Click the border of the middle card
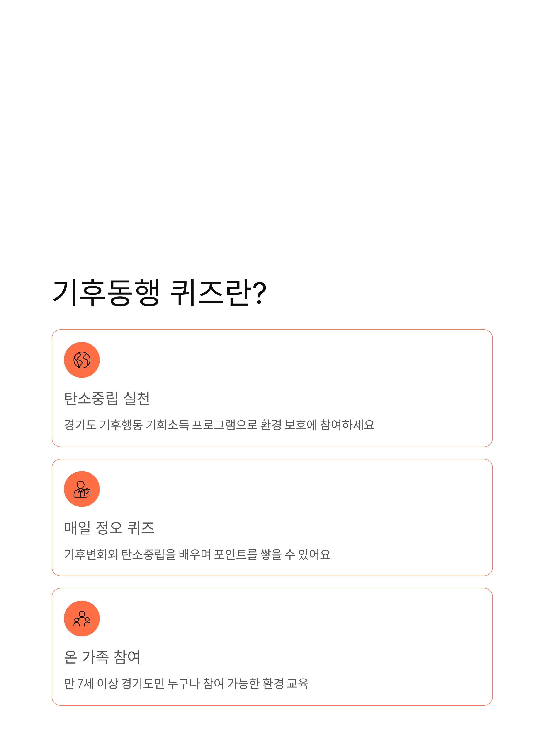The width and height of the screenshot is (544, 756). click(272, 460)
